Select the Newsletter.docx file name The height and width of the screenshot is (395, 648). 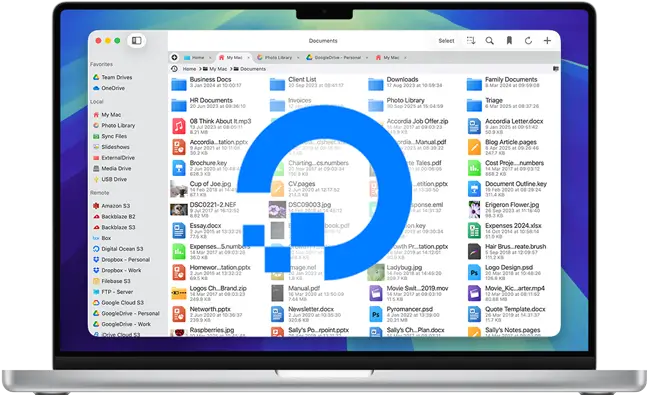(311, 309)
